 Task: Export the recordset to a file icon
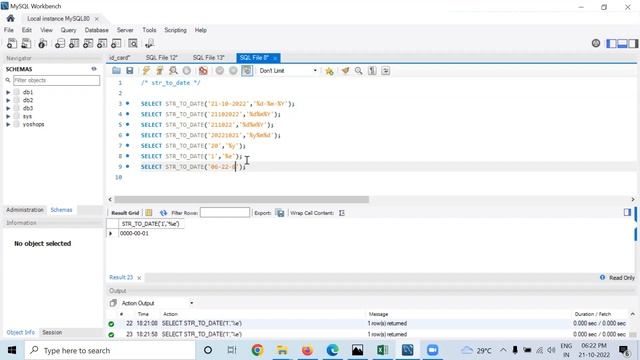[280, 213]
